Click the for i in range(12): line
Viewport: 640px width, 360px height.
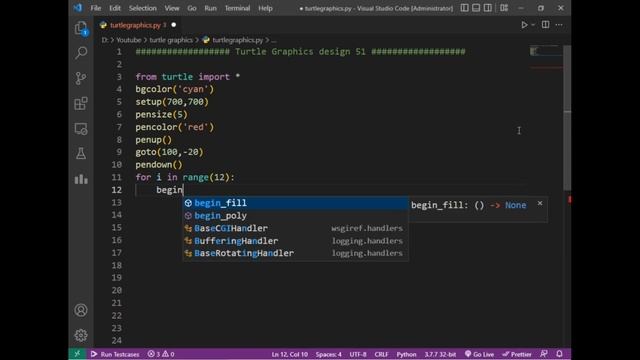click(185, 177)
